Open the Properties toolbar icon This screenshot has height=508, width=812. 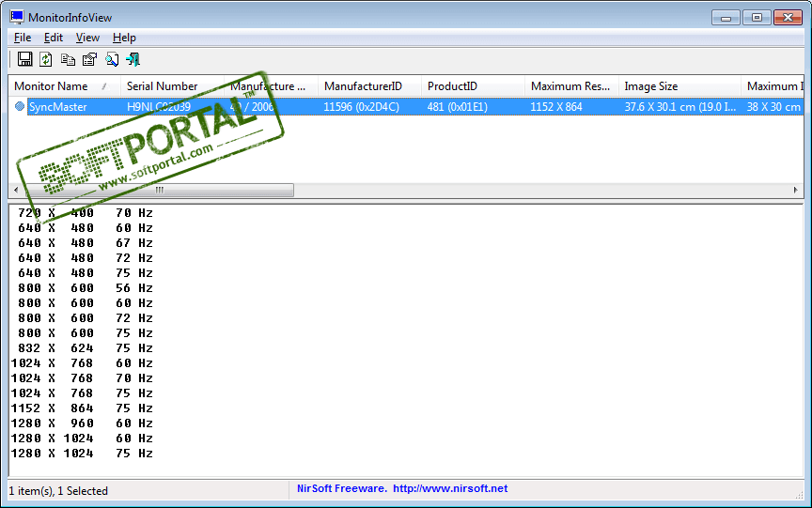tap(89, 59)
